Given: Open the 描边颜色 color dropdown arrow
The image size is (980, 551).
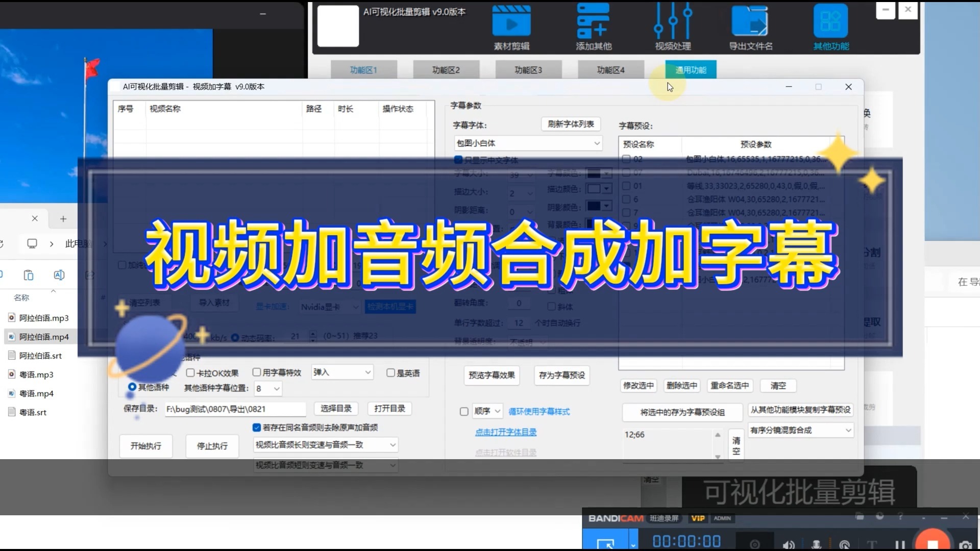Looking at the screenshot, I should [606, 189].
